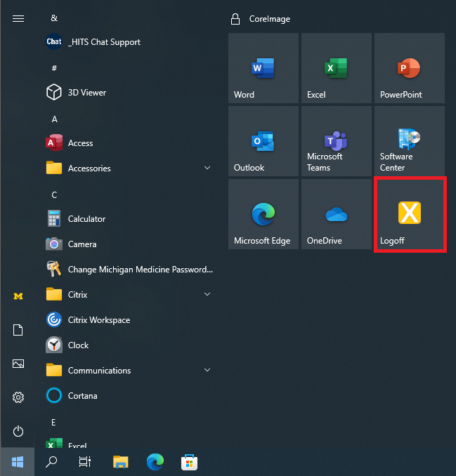Open the PowerPoint tile

[409, 68]
